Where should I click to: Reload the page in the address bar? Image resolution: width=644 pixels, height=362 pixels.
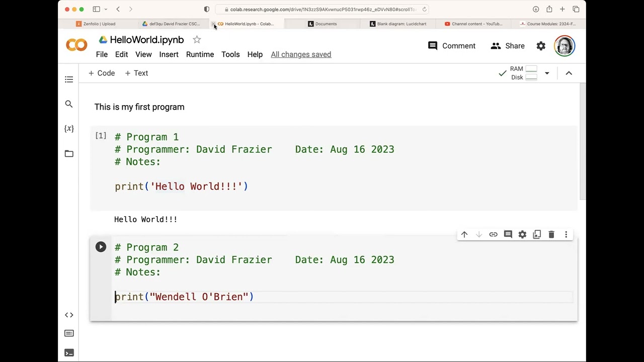coord(425,9)
